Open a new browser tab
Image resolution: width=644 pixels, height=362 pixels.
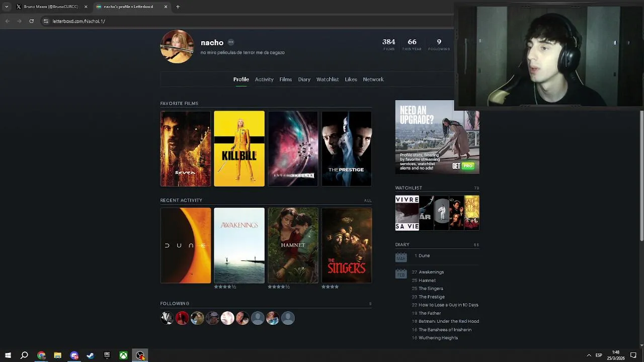178,7
